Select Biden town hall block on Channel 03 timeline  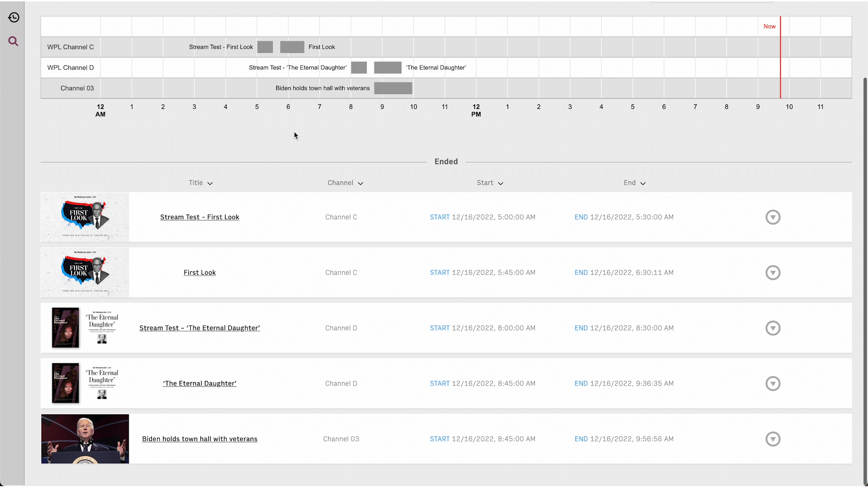click(x=393, y=88)
